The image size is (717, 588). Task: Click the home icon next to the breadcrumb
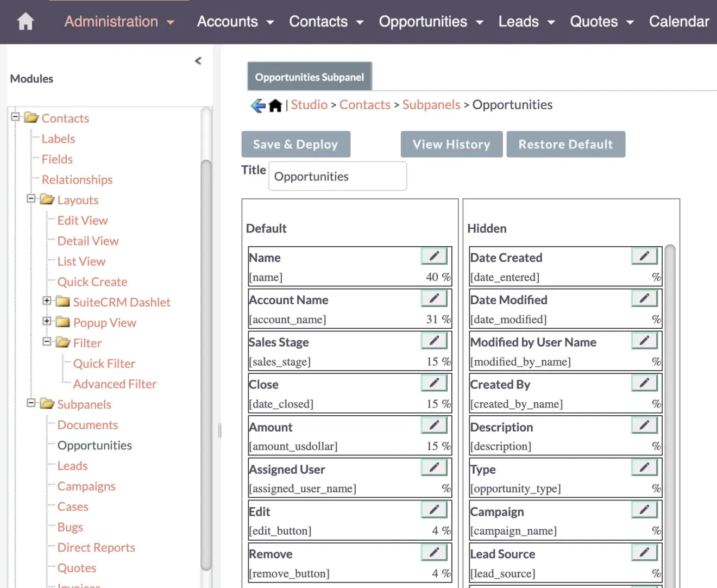point(275,104)
